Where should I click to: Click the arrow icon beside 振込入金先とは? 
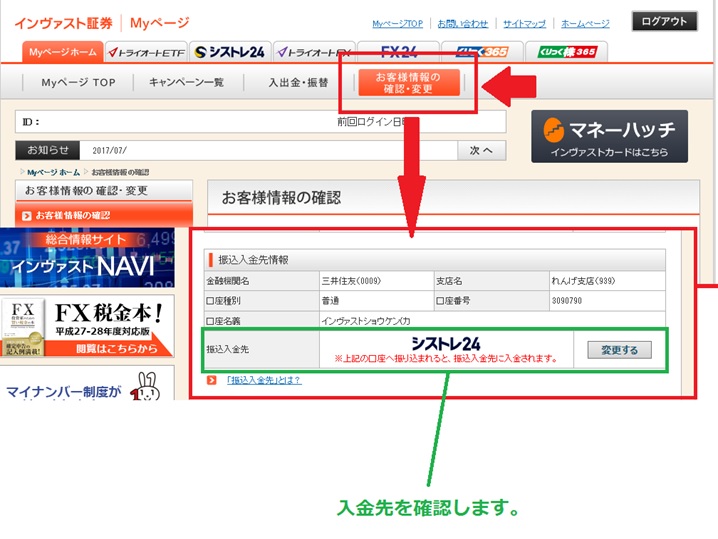(212, 380)
